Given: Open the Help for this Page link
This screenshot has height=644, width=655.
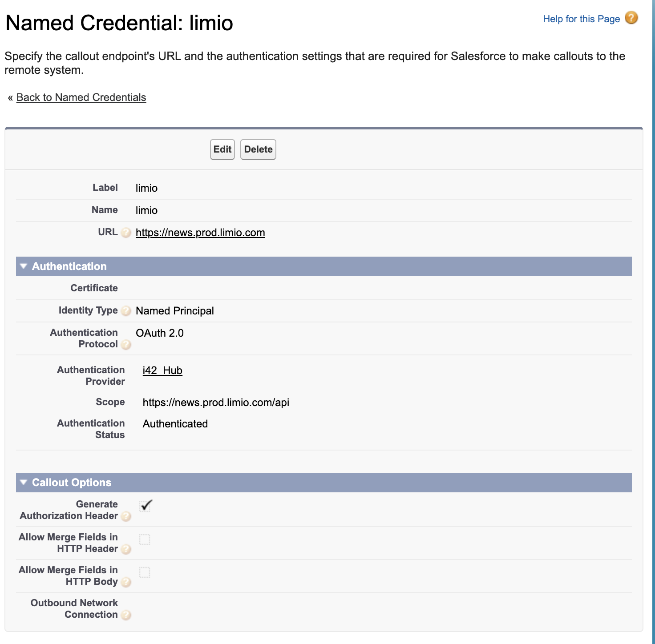Looking at the screenshot, I should [x=581, y=19].
